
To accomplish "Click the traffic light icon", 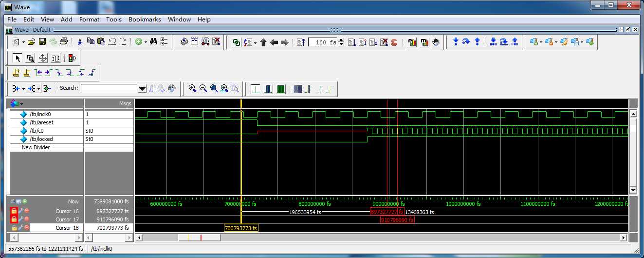I will tap(71, 59).
